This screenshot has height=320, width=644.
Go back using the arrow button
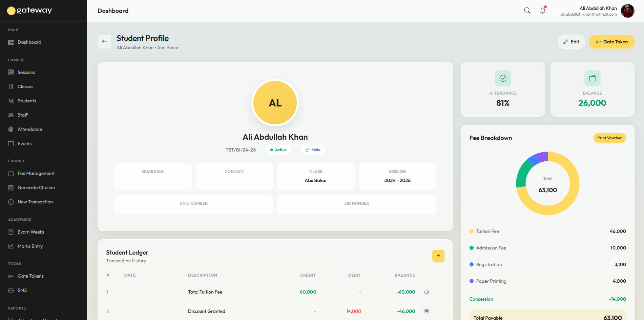coord(104,42)
